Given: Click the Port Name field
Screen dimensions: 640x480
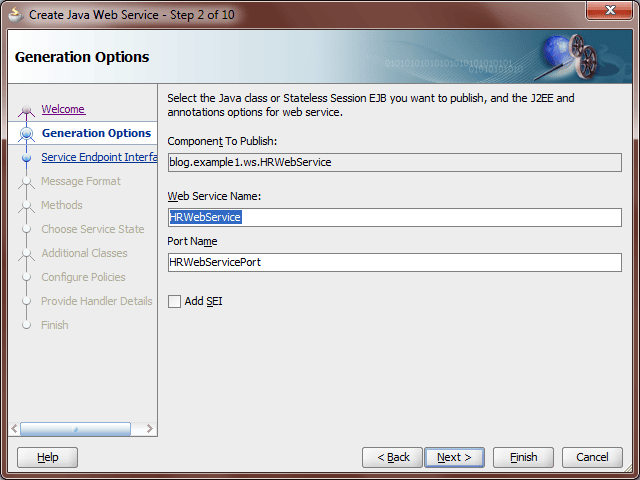Looking at the screenshot, I should coord(395,262).
